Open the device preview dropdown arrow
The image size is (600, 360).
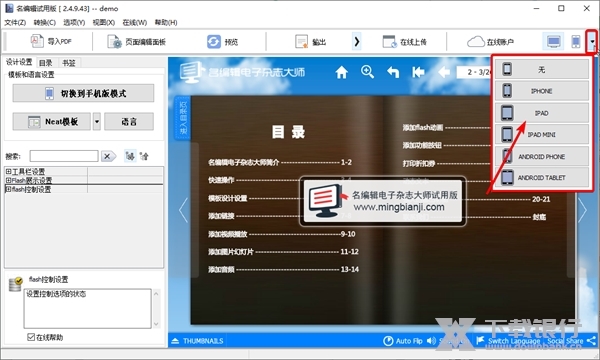pos(592,42)
